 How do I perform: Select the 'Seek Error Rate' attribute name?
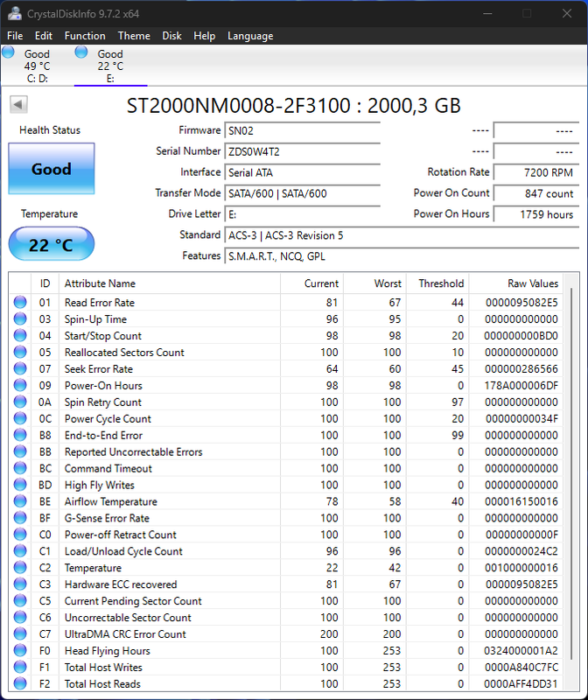pos(99,368)
